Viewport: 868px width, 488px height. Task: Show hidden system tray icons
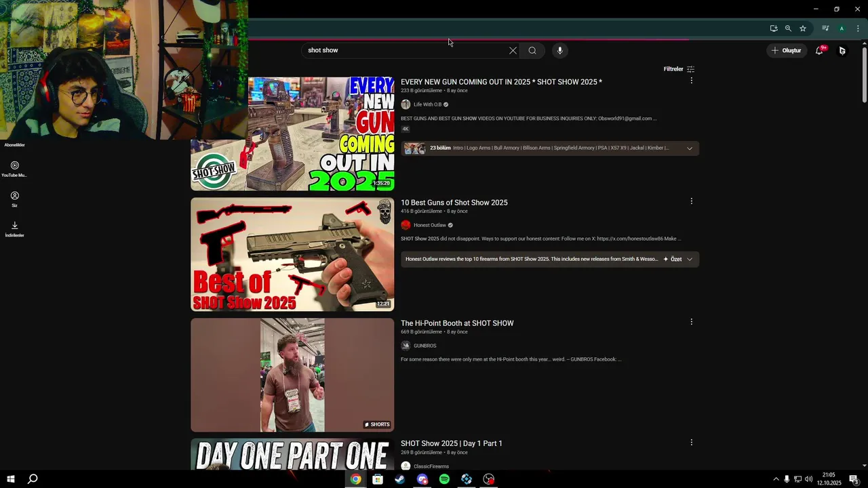pyautogui.click(x=776, y=479)
